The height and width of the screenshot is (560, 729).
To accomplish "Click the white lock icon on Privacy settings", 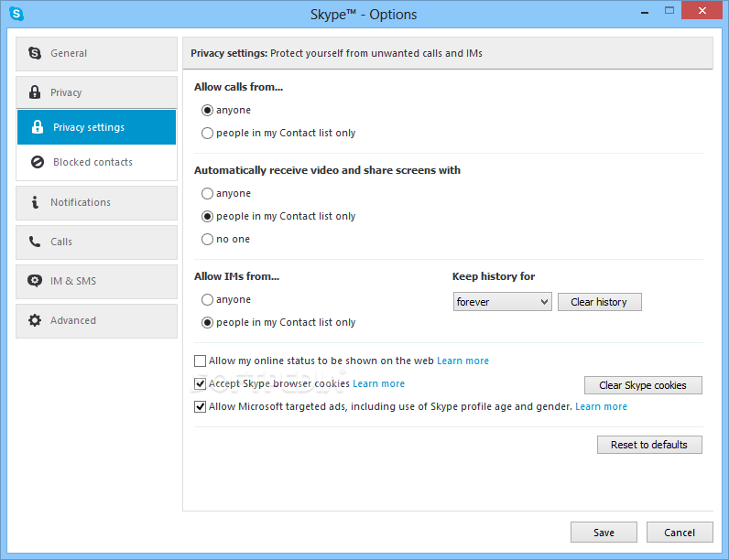I will tap(38, 127).
